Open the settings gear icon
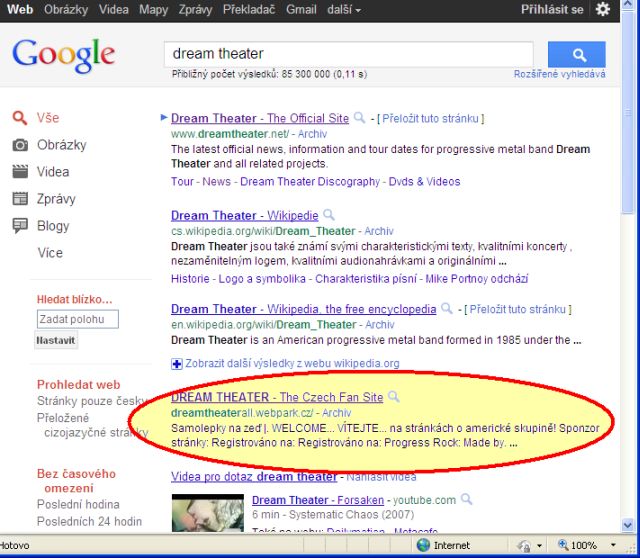This screenshot has width=640, height=558. (603, 9)
